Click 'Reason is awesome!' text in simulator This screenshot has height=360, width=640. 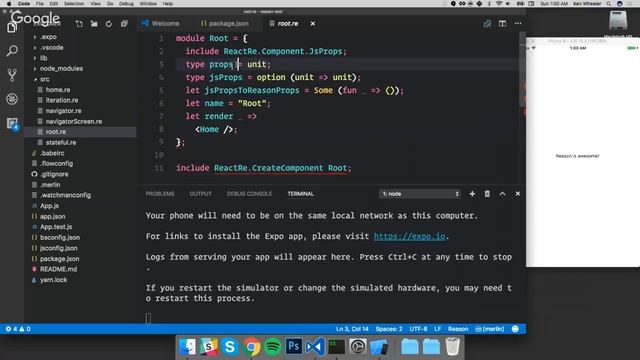pos(578,156)
